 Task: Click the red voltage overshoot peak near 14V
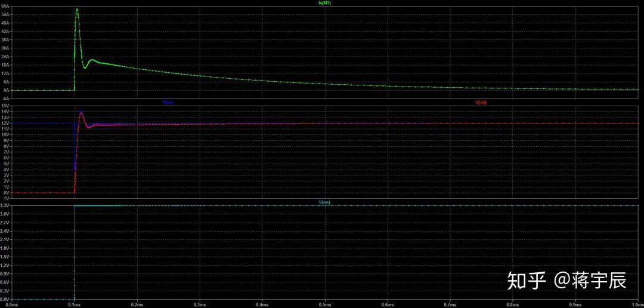81,113
